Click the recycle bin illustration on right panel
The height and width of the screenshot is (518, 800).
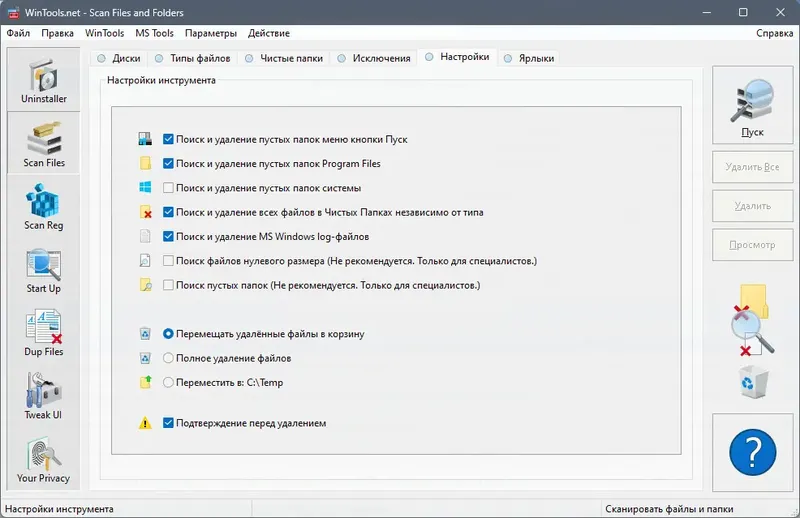(x=753, y=382)
